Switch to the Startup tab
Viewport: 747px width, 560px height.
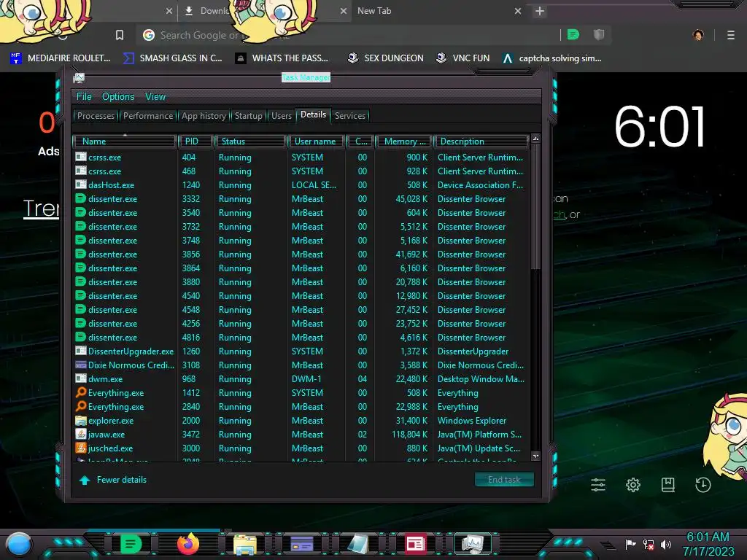click(248, 116)
